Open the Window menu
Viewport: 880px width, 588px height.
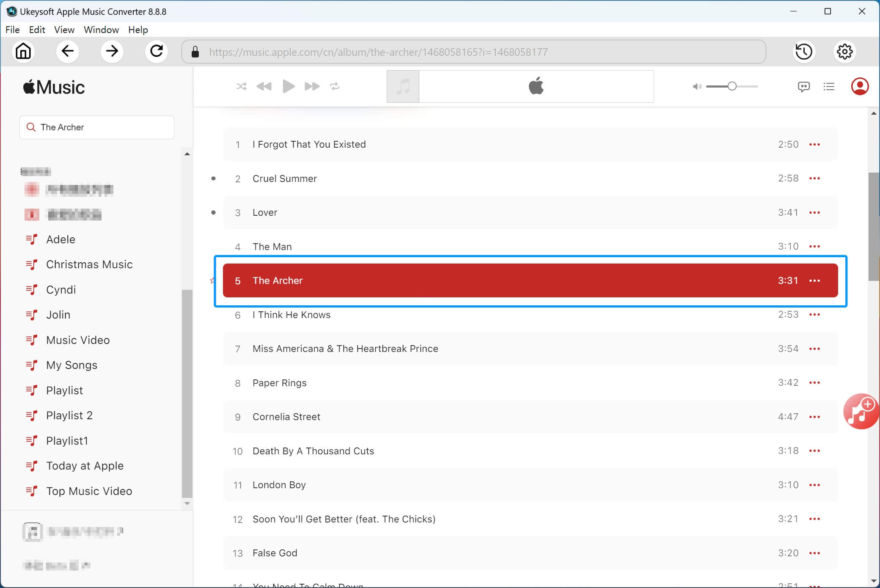(101, 30)
